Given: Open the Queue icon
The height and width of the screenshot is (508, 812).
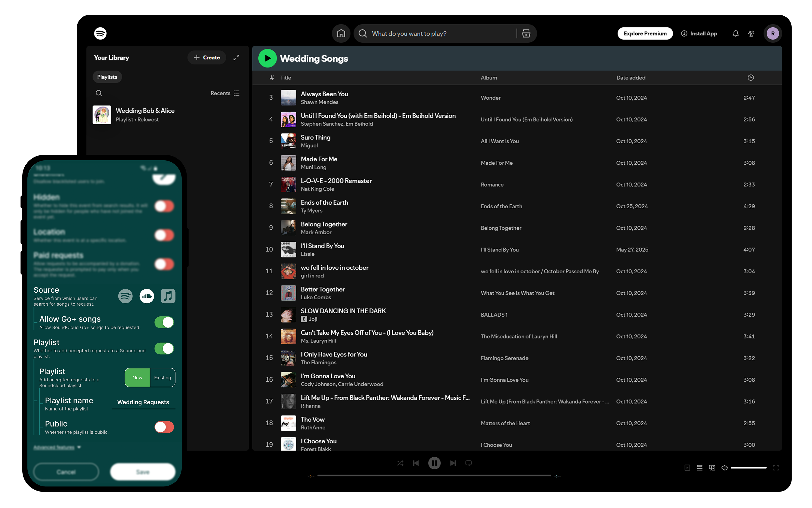Looking at the screenshot, I should coord(700,468).
